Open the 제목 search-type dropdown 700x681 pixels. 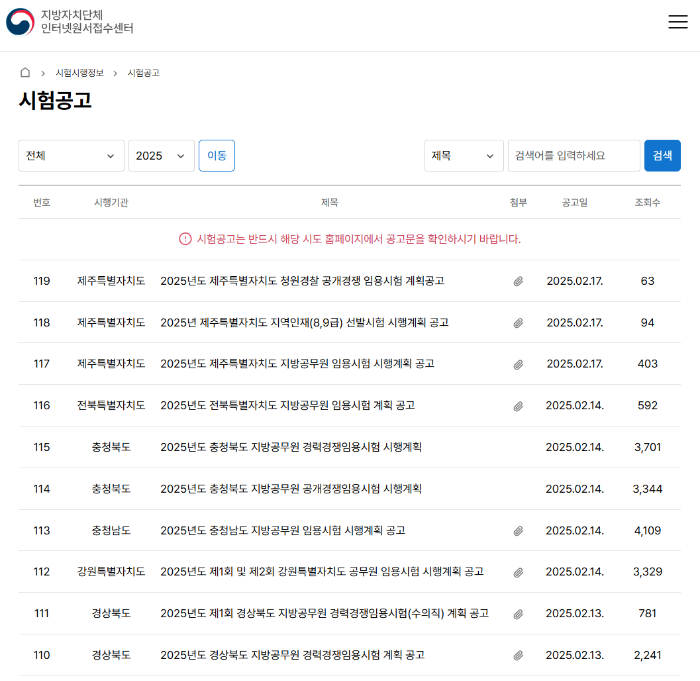463,155
